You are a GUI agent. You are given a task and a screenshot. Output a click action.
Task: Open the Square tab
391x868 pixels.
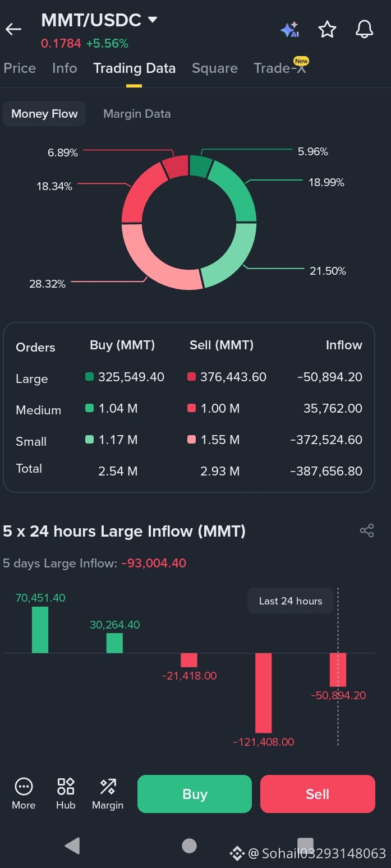point(215,68)
